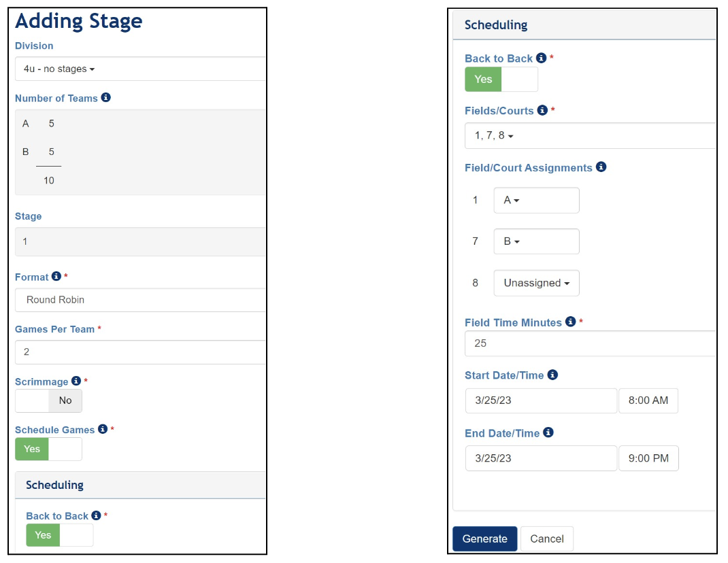Screen dimensions: 728x563
Task: Click info icon next to Number of Teams
Action: pos(106,98)
